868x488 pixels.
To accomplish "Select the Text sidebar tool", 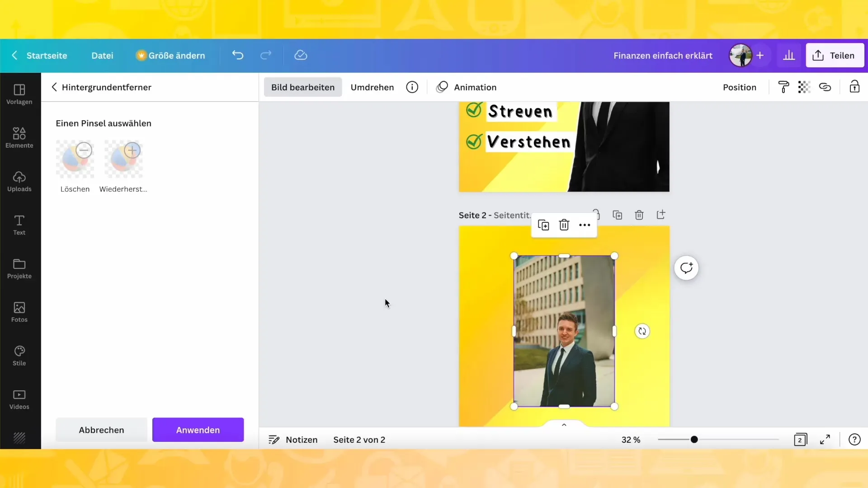I will tap(19, 225).
